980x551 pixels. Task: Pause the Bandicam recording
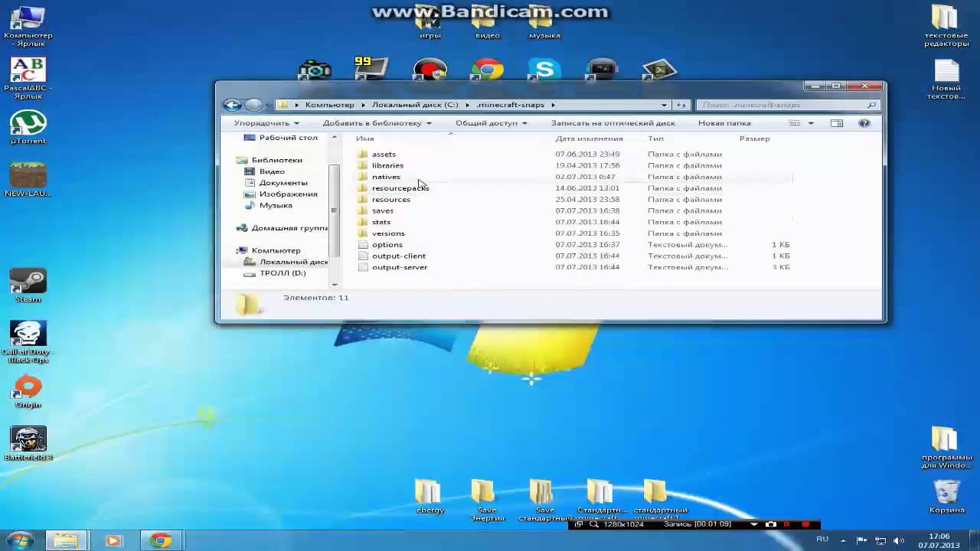tap(787, 524)
